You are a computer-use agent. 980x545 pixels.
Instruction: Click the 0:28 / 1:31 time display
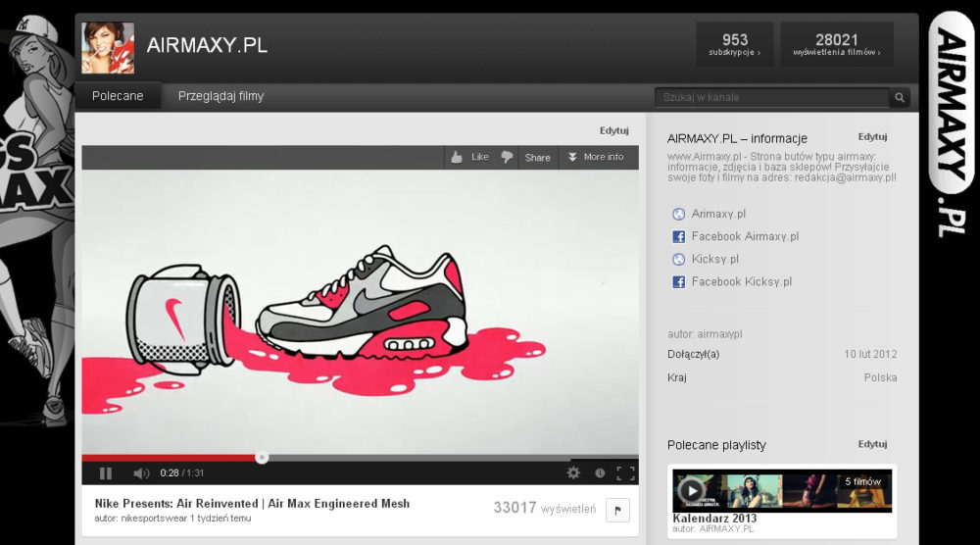coord(182,473)
